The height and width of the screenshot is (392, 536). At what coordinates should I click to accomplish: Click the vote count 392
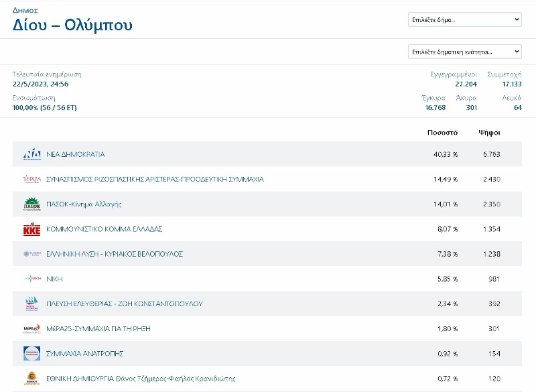point(494,304)
